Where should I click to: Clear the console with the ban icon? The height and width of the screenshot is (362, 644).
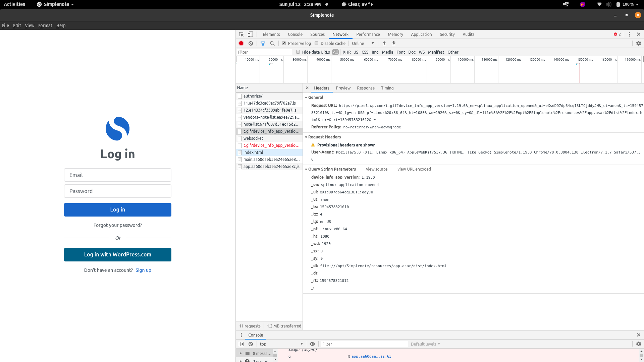pos(251,344)
